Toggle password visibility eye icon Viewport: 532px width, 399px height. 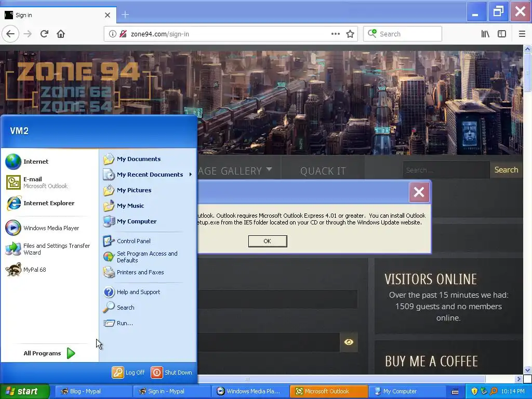pos(349,342)
